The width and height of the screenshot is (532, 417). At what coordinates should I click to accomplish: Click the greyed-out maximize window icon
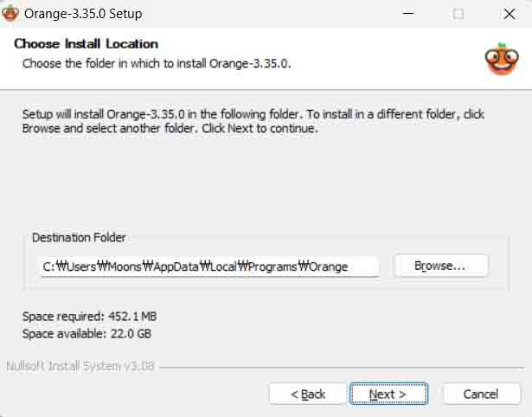pyautogui.click(x=458, y=14)
